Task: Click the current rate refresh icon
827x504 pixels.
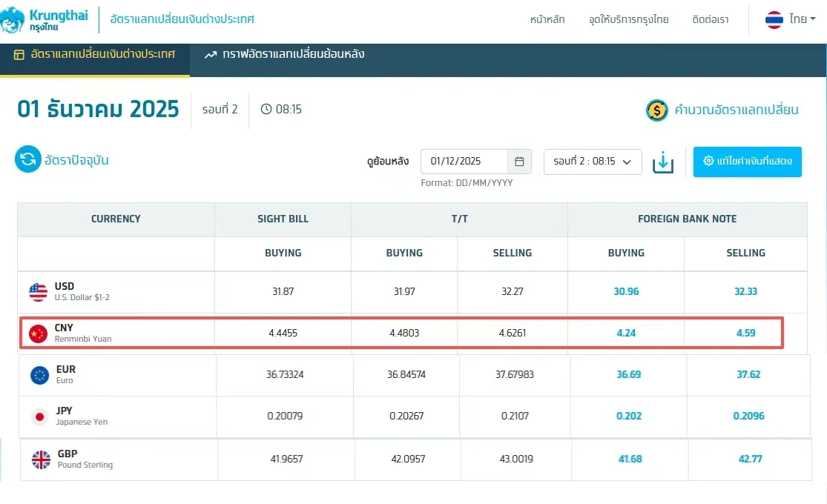Action: pos(28,159)
